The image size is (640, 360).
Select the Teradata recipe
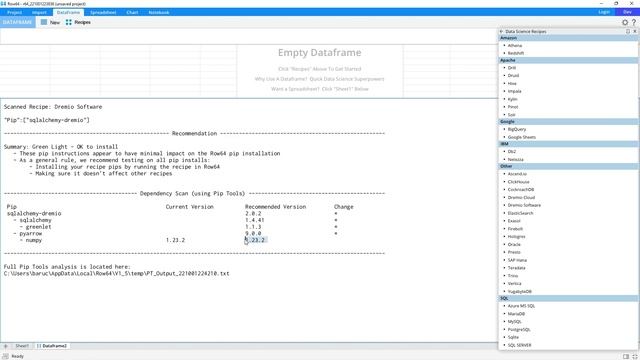(516, 268)
